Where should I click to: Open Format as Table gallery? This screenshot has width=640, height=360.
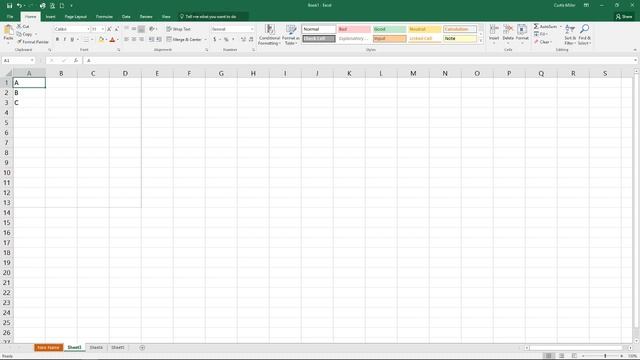coord(291,35)
